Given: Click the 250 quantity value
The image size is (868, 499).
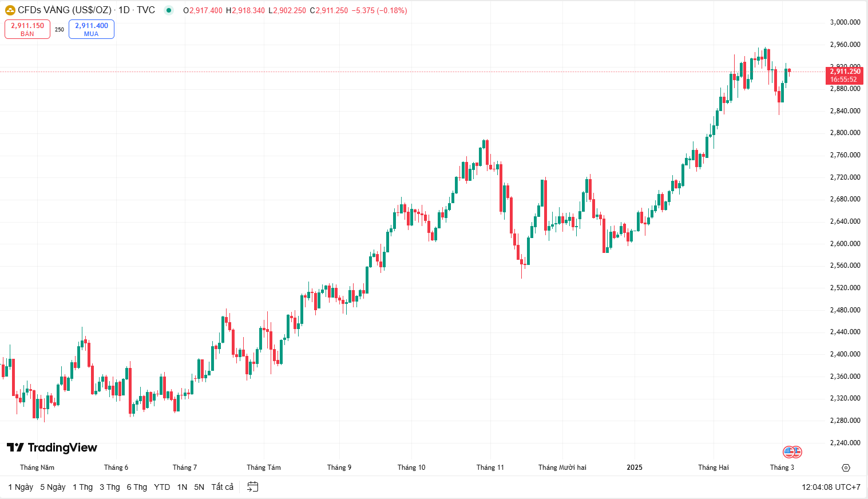Looking at the screenshot, I should 60,30.
